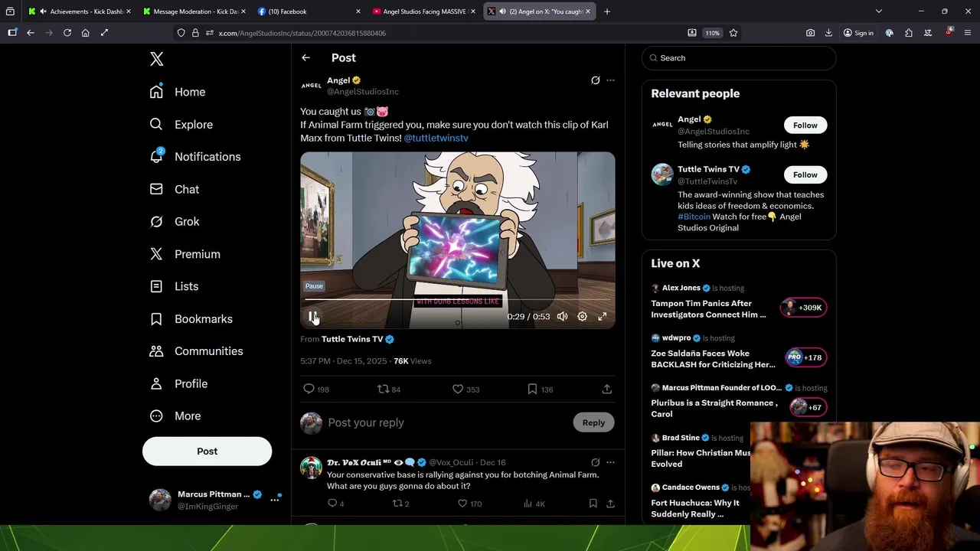Open Home in the sidebar

click(178, 92)
